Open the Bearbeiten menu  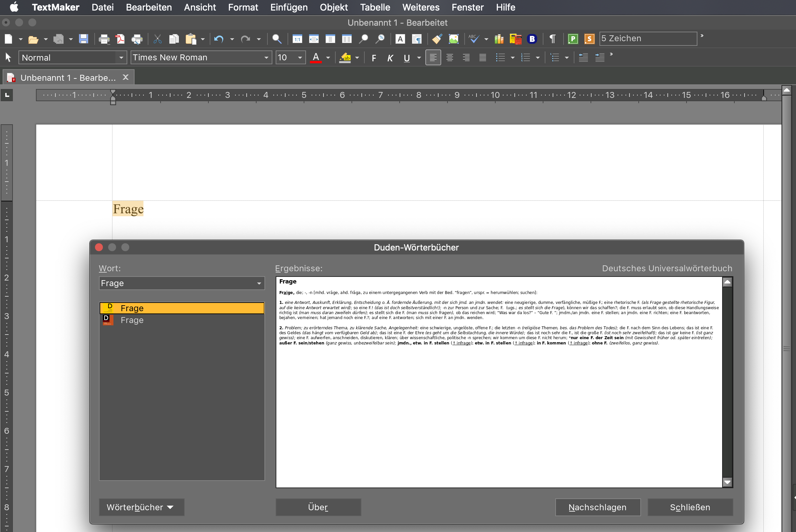click(149, 7)
